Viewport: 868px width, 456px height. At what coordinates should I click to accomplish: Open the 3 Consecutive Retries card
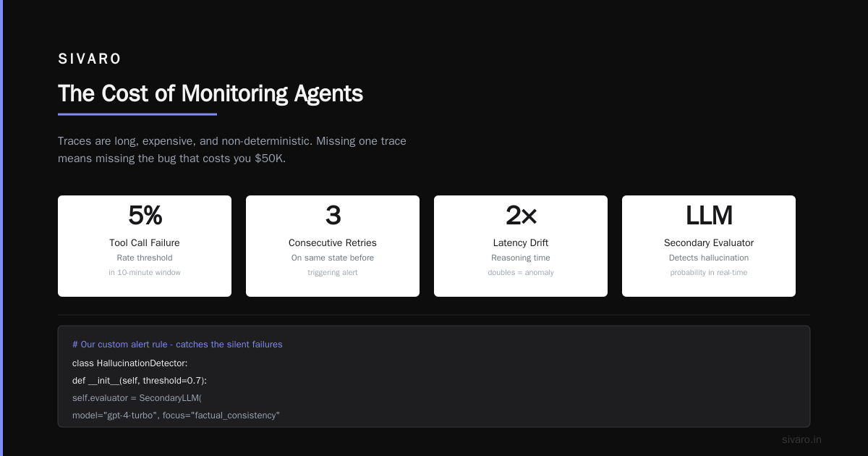[x=333, y=246]
